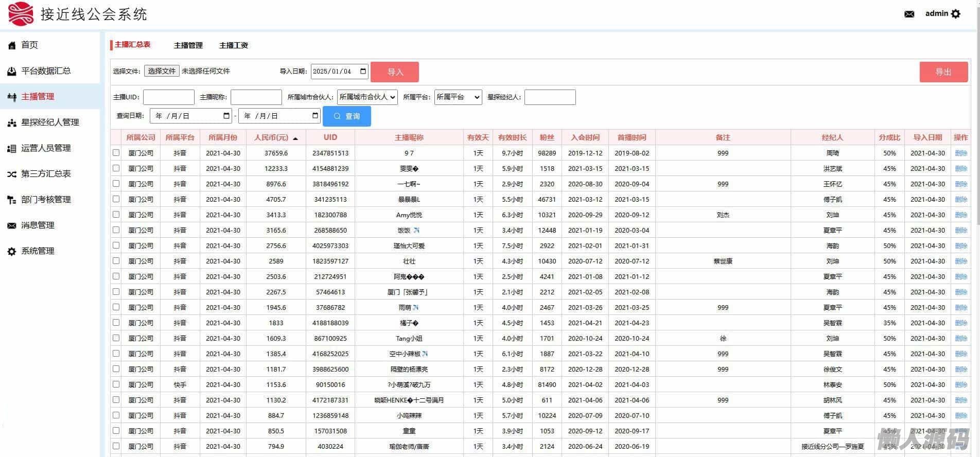Viewport: 980px width, 457px height.
Task: Click the 星探经纪人管理 people icon
Action: click(x=12, y=123)
